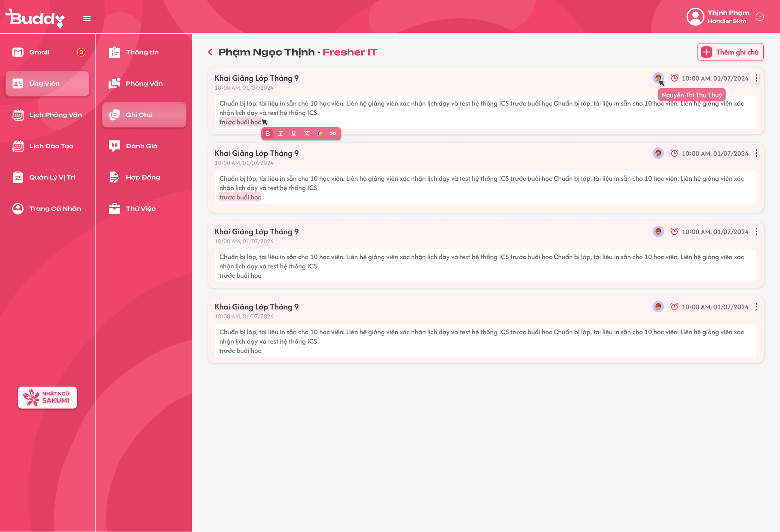
Task: Toggle underline formatting in floating toolbar
Action: click(294, 134)
